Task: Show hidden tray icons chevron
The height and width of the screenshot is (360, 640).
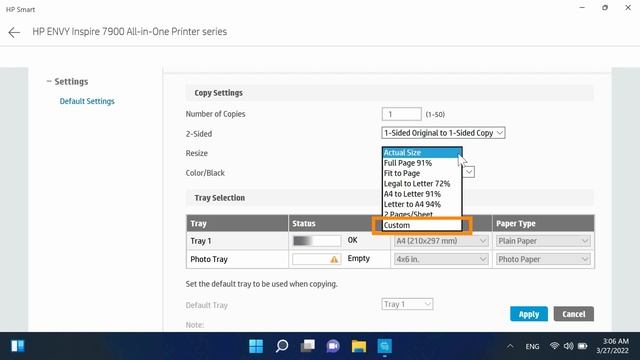Action: tap(510, 346)
